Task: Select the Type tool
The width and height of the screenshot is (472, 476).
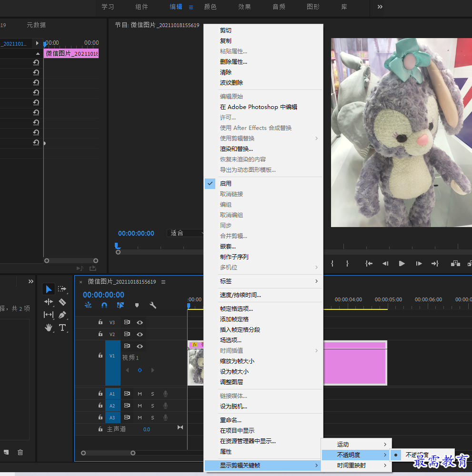Action: (62, 327)
